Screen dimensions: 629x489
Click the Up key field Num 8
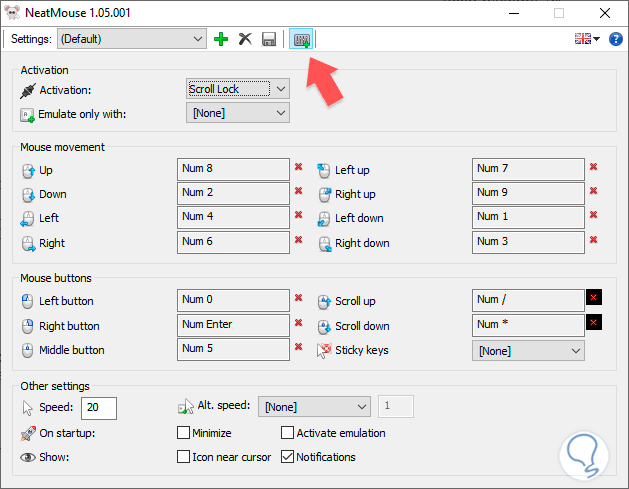point(233,169)
